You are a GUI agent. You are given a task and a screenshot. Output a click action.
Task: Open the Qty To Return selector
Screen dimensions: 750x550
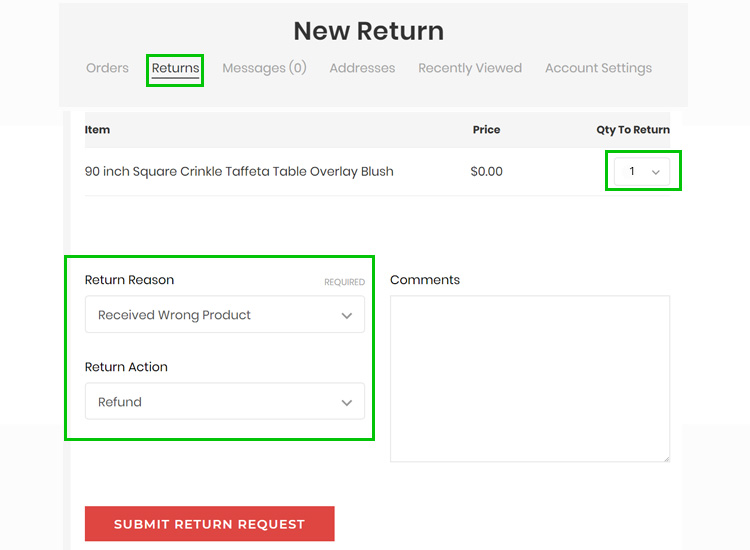642,171
